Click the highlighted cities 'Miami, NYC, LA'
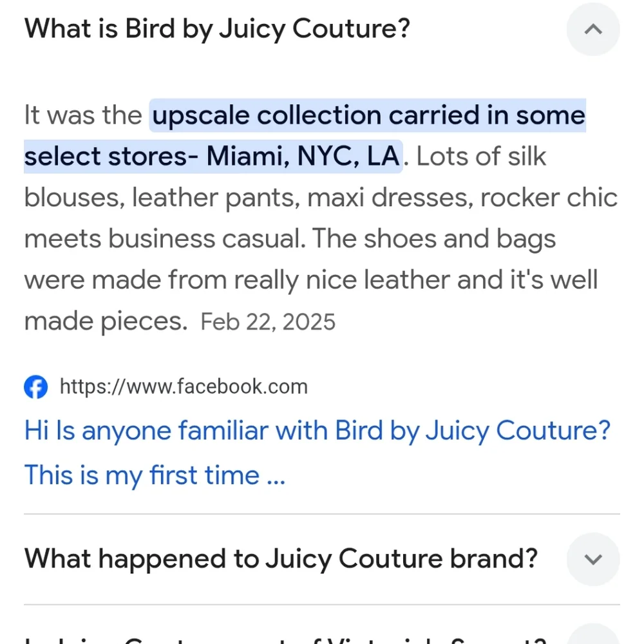 (303, 156)
